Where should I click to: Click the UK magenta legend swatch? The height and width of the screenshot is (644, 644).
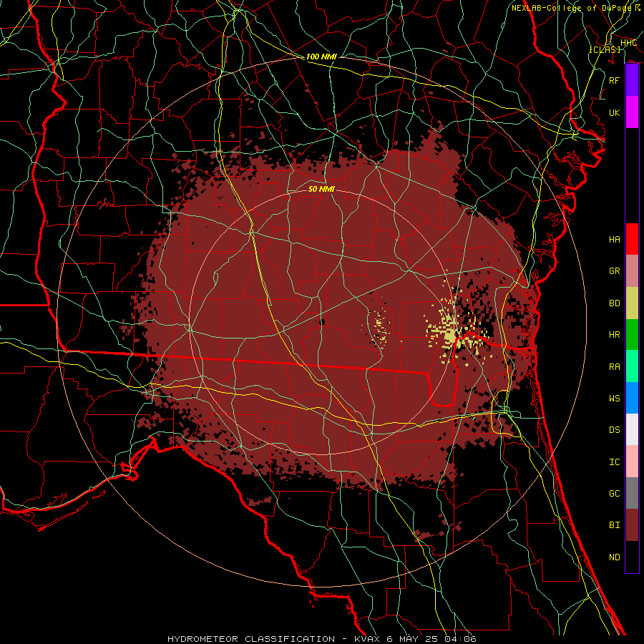(632, 112)
